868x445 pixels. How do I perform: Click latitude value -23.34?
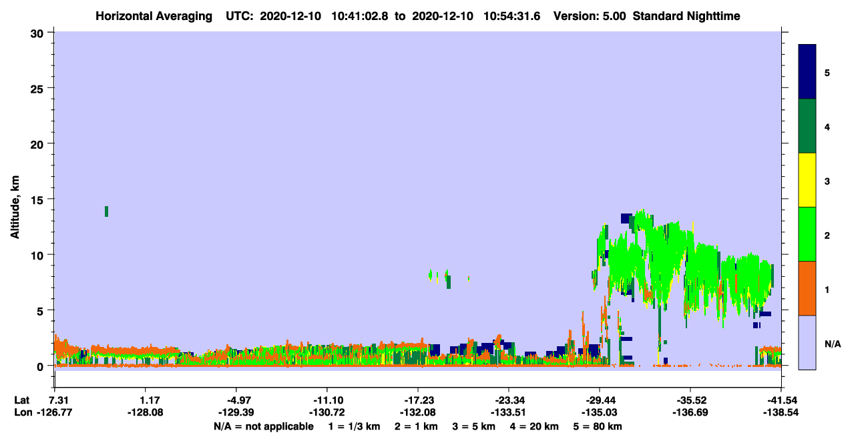point(509,400)
